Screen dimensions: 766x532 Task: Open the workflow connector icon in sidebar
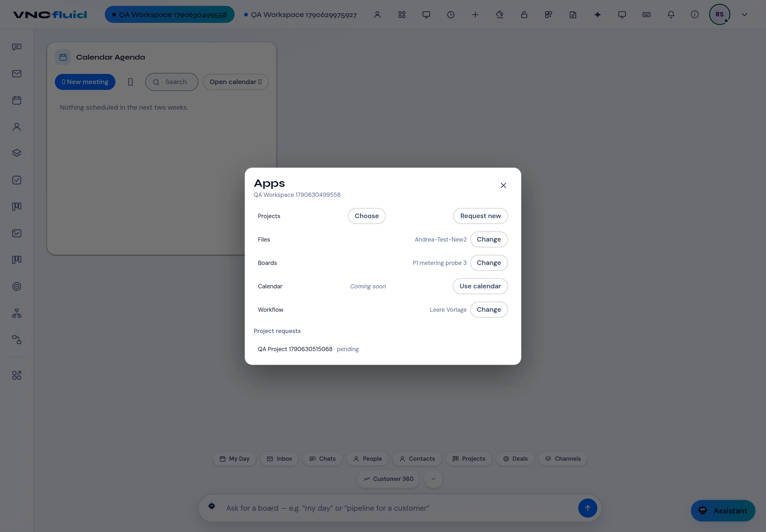[x=17, y=340]
